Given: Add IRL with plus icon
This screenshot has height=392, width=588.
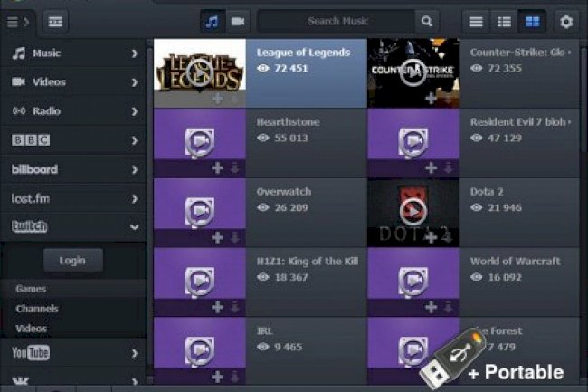Looking at the screenshot, I should (x=217, y=377).
